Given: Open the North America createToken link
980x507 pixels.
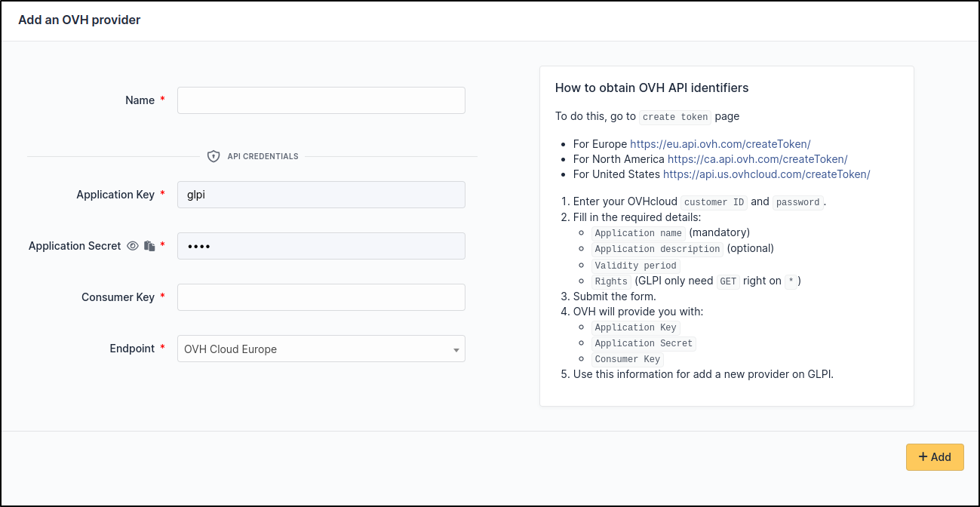Looking at the screenshot, I should click(757, 159).
